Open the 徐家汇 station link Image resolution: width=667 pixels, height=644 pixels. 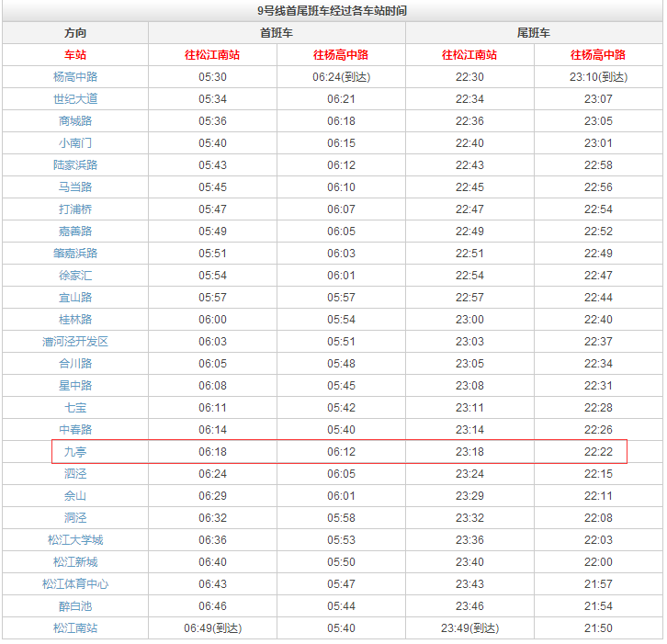point(75,276)
